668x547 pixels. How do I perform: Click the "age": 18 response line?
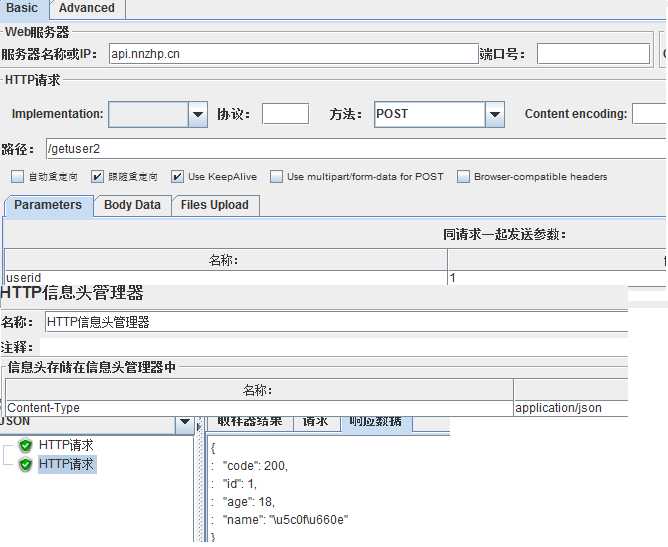pos(249,501)
